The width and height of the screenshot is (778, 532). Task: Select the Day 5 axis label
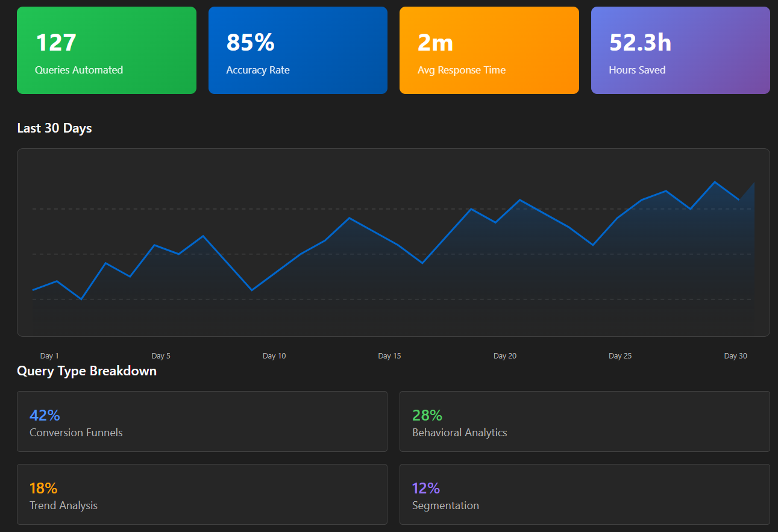(161, 356)
